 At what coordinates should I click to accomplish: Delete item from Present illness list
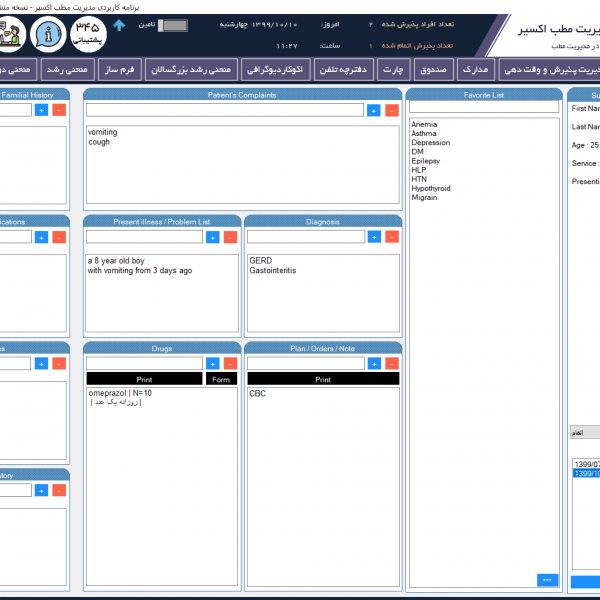coord(230,237)
